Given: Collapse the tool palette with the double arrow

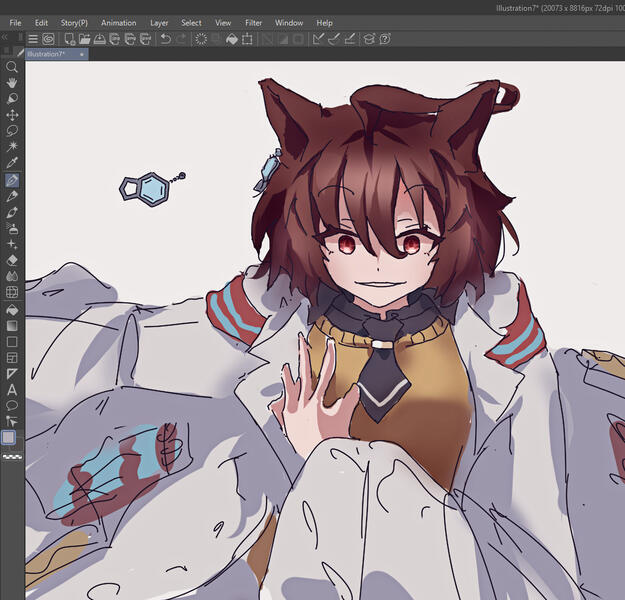Looking at the screenshot, I should click(6, 35).
